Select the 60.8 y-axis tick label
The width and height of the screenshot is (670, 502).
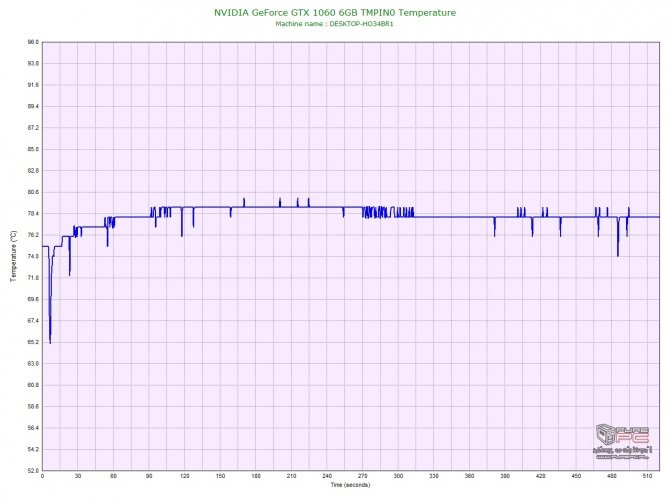pos(33,385)
